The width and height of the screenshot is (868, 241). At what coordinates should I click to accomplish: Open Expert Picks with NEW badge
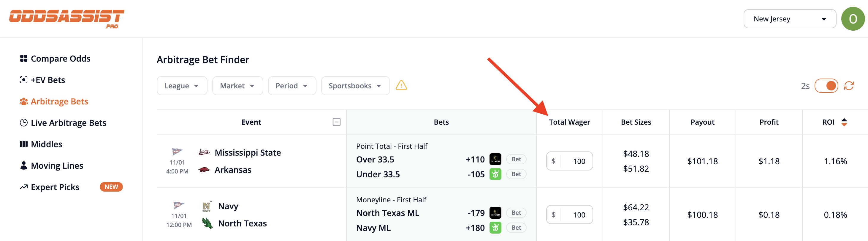click(x=55, y=187)
